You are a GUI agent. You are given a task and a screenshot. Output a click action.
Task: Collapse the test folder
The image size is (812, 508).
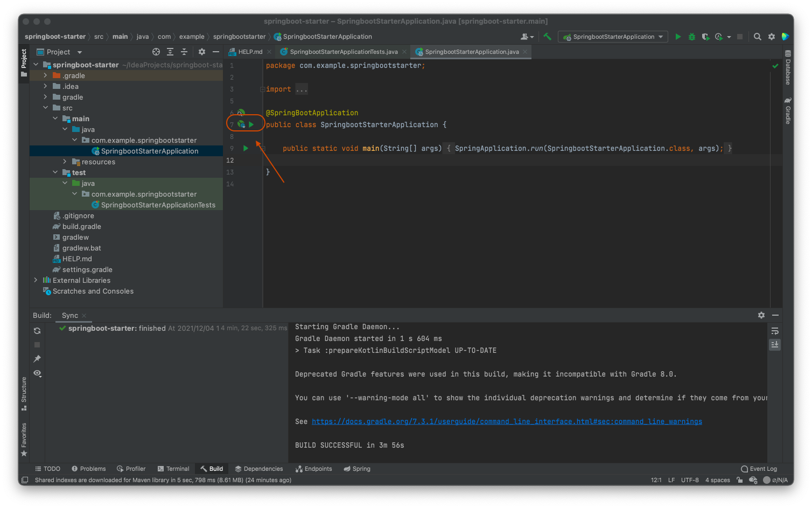coord(55,172)
